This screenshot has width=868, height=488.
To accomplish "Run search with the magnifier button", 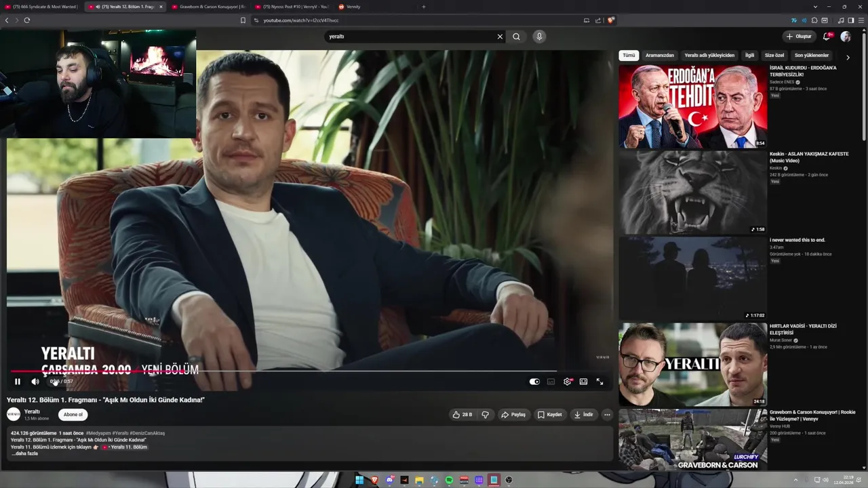I will click(x=517, y=37).
